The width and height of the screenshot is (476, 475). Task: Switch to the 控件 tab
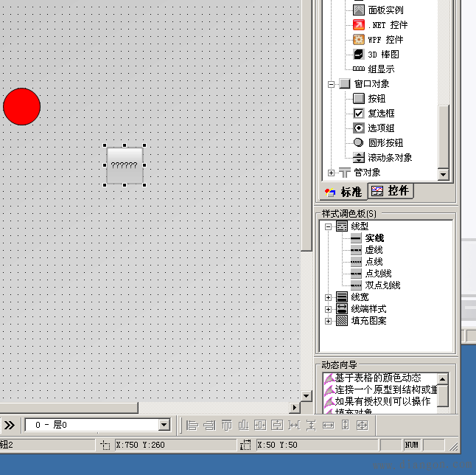[x=391, y=191]
